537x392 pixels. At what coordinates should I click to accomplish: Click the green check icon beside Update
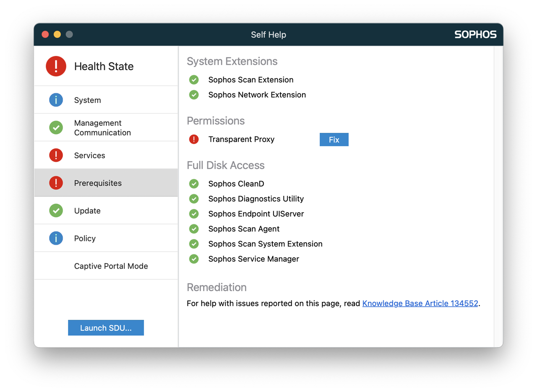[x=56, y=210]
